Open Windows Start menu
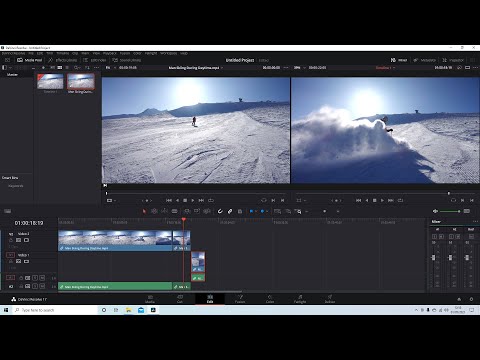Image resolution: width=480 pixels, height=360 pixels. (x=6, y=310)
